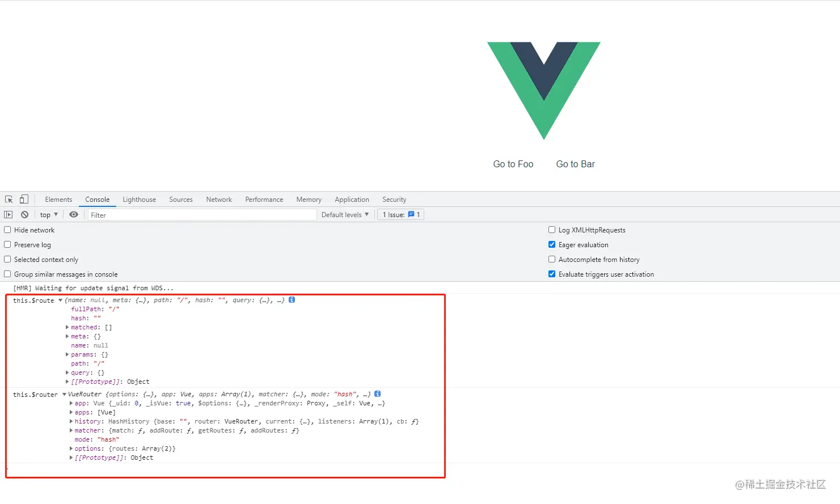Expand the history: HashHistory entry
Image resolution: width=840 pixels, height=504 pixels.
tap(71, 421)
